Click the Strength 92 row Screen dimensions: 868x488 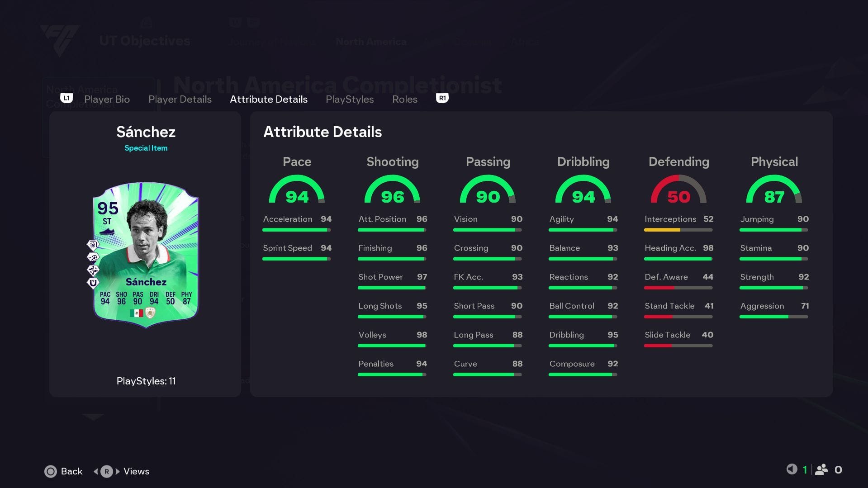[774, 281]
